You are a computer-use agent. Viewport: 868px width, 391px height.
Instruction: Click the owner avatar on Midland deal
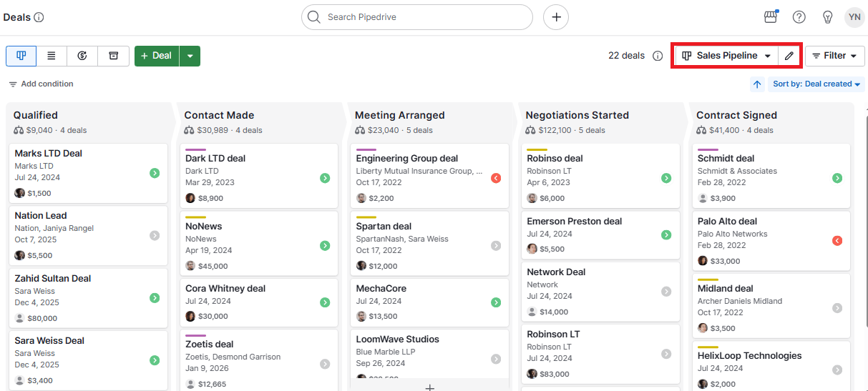point(703,327)
